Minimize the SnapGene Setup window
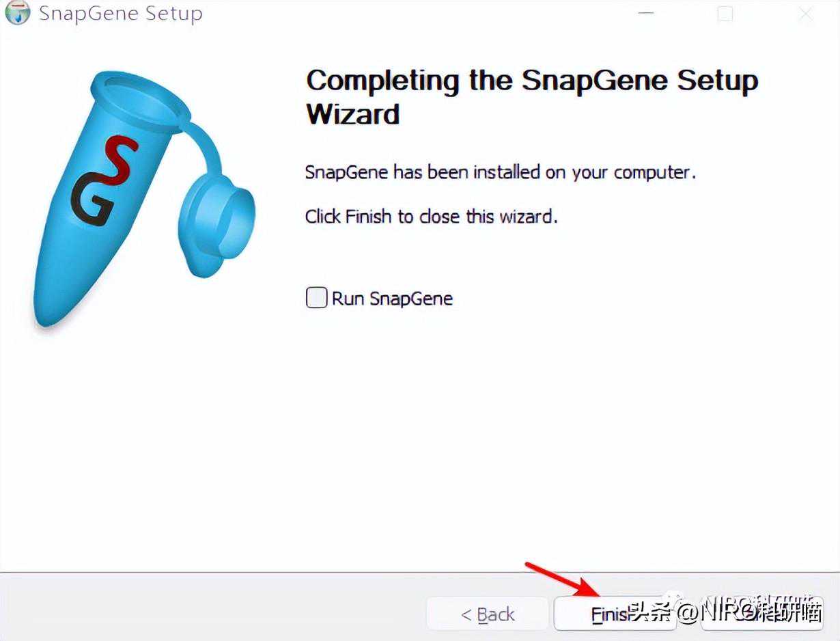 coord(646,14)
